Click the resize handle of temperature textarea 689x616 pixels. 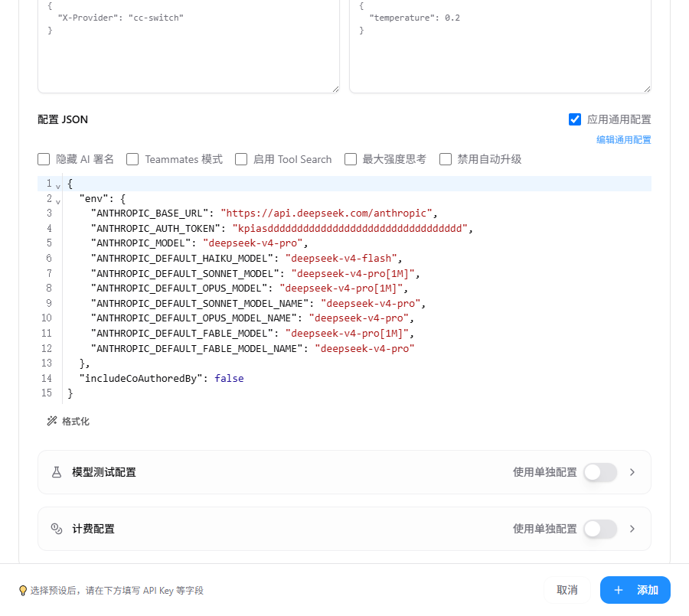647,90
